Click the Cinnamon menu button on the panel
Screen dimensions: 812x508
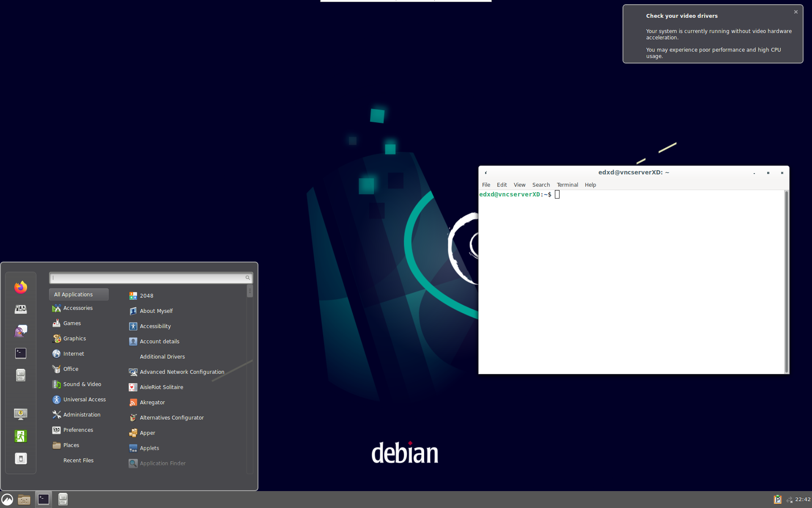(x=7, y=500)
